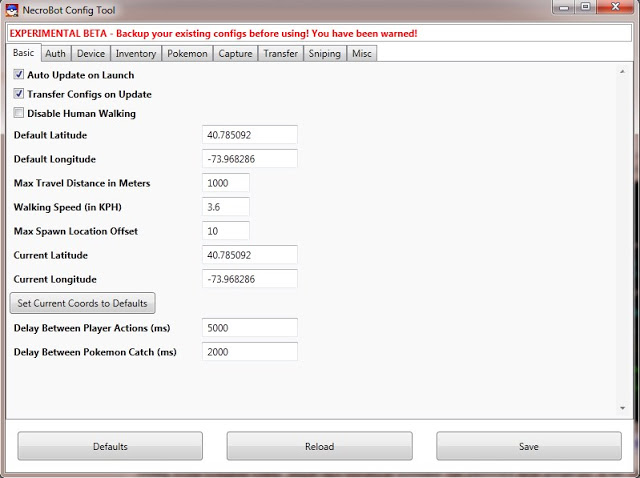This screenshot has width=640, height=478.
Task: Click the Current Longitude field
Action: click(250, 279)
